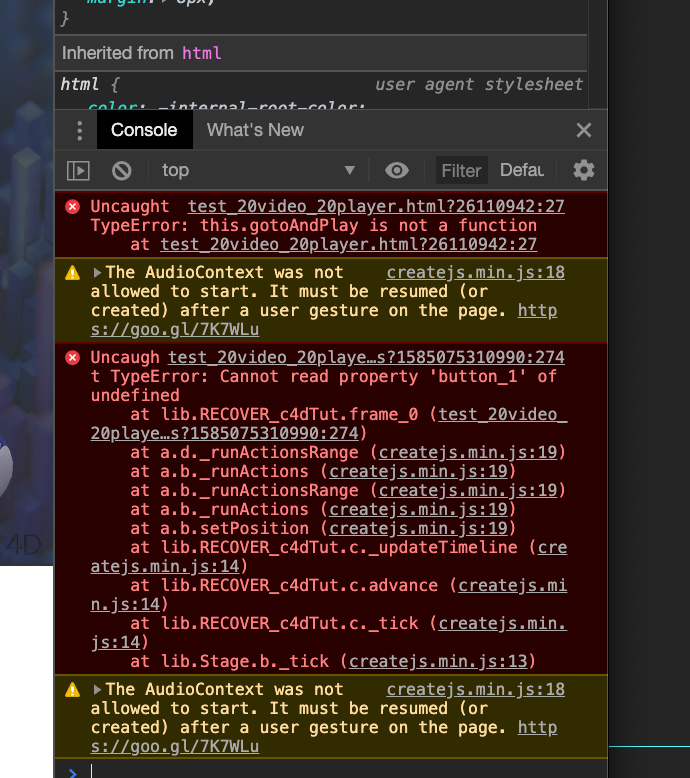The image size is (690, 778).
Task: Select the html tag in 'Inherited from'
Action: (201, 53)
